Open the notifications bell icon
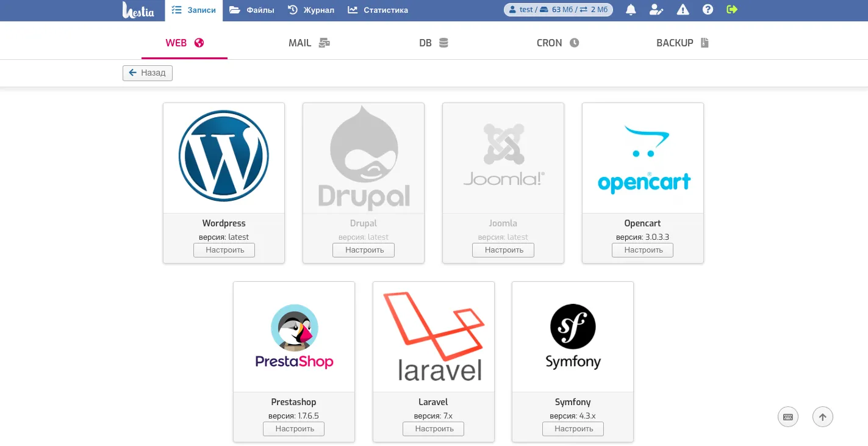 (631, 10)
